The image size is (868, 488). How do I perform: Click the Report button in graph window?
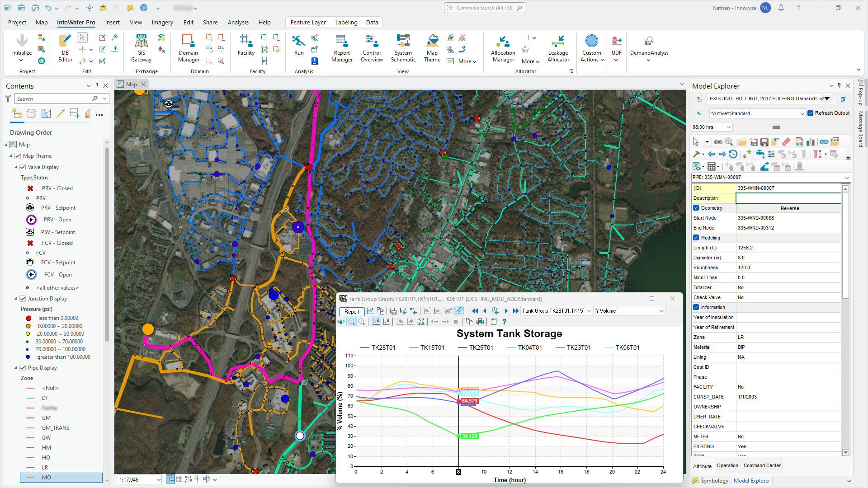pos(351,311)
